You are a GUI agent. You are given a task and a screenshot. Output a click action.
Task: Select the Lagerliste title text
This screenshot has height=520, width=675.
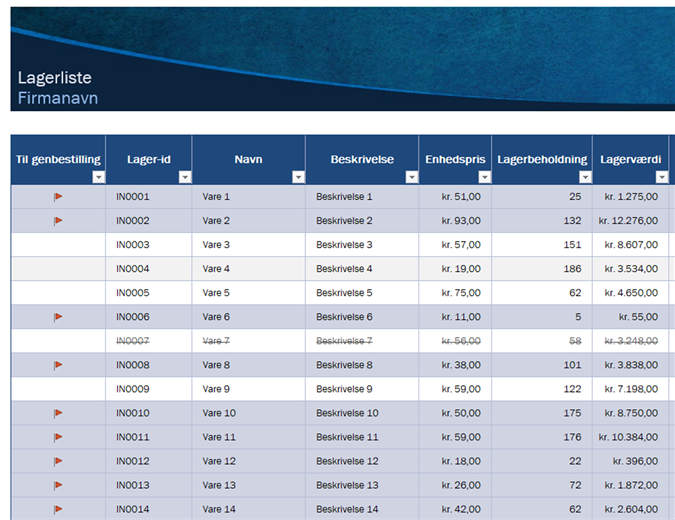tap(55, 78)
